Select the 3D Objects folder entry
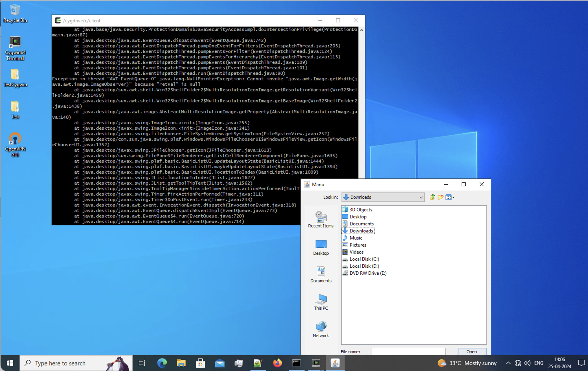Screen dimensions: 588x371 pyautogui.click(x=361, y=209)
